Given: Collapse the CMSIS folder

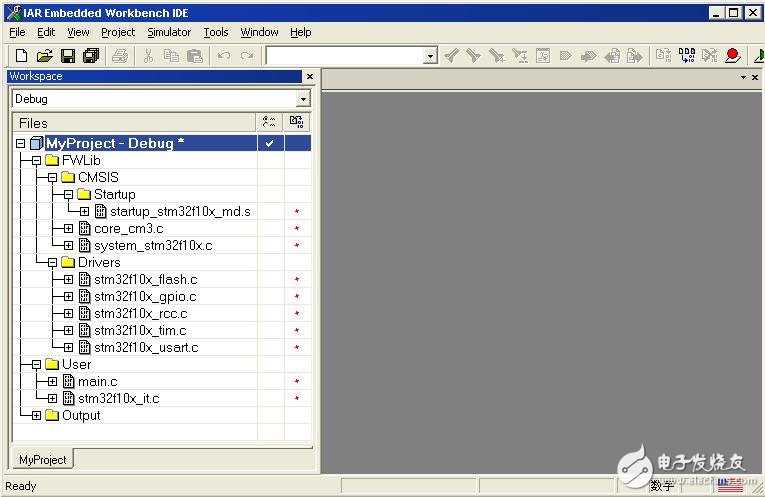Looking at the screenshot, I should [x=53, y=178].
